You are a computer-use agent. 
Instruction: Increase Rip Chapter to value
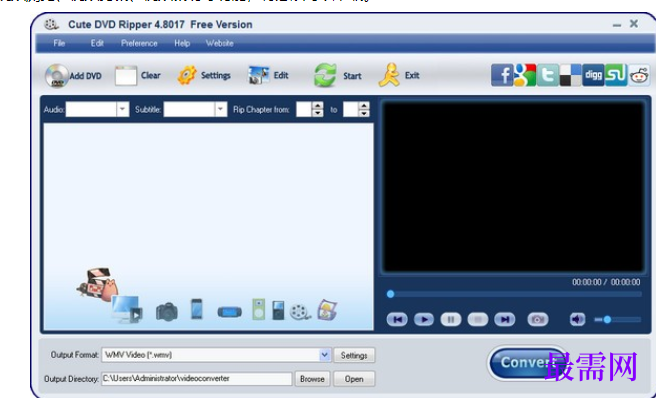pos(364,106)
